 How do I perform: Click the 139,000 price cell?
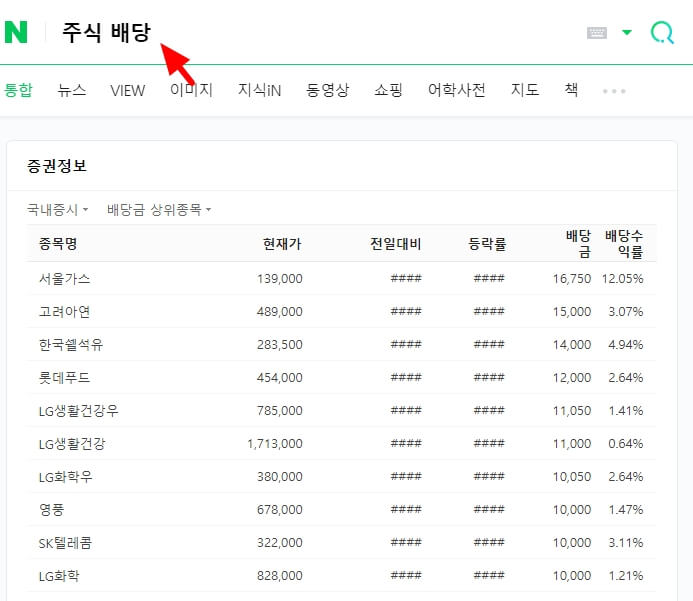[280, 279]
